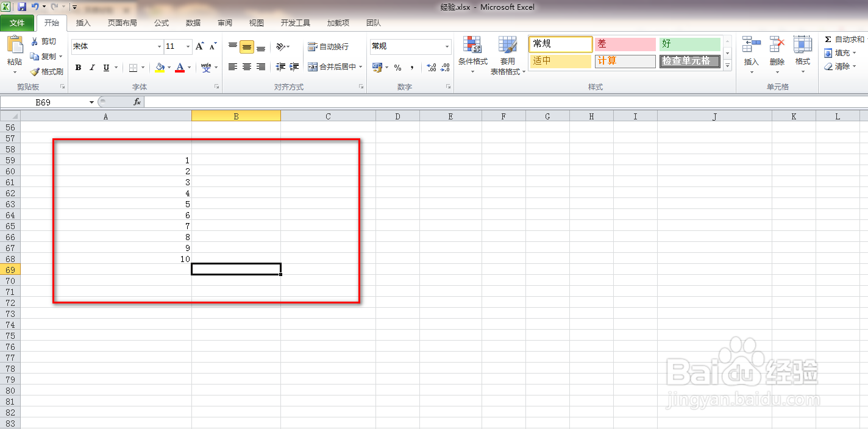This screenshot has width=868, height=429.
Task: Open the File (文件) tab
Action: (x=17, y=23)
